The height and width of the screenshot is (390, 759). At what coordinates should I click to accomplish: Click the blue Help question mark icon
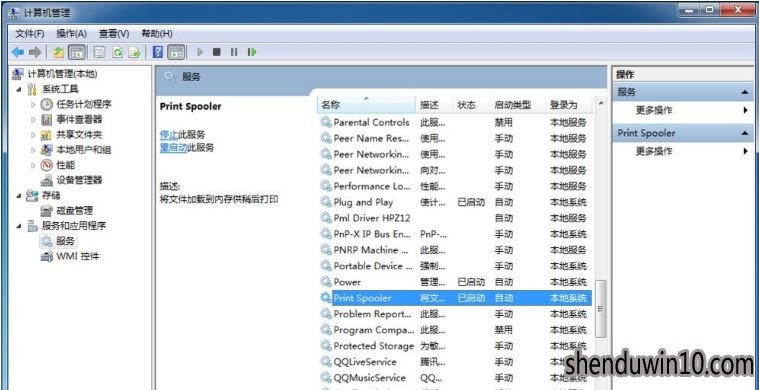pos(158,52)
